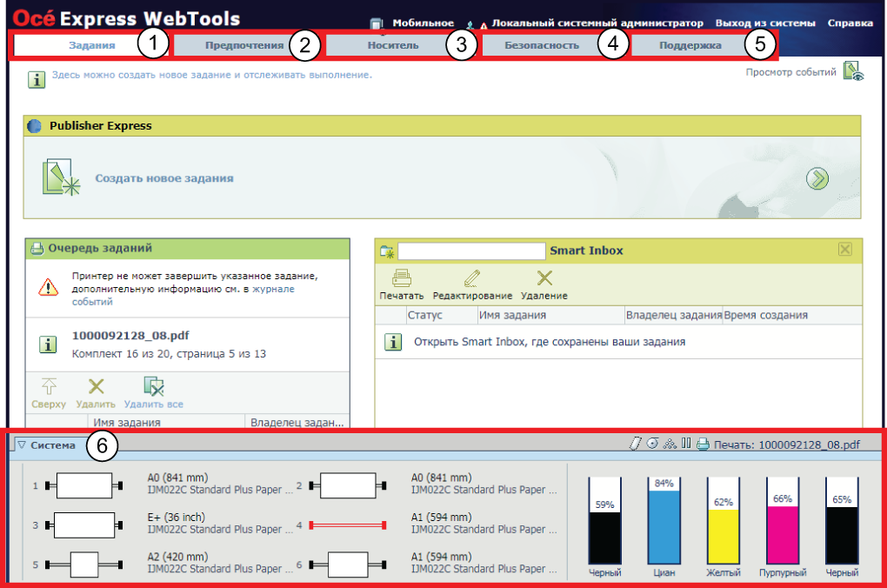The image size is (887, 588).
Task: Open the Предпочтения tab
Action: pos(244,45)
